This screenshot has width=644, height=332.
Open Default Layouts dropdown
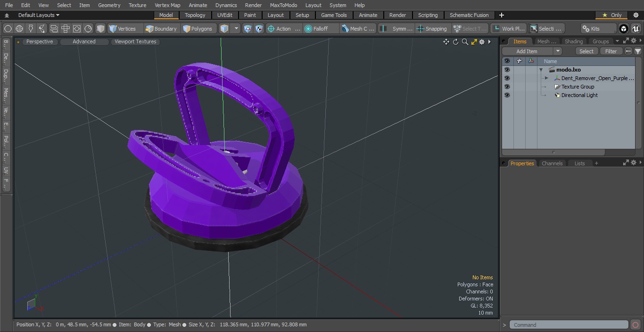[39, 15]
